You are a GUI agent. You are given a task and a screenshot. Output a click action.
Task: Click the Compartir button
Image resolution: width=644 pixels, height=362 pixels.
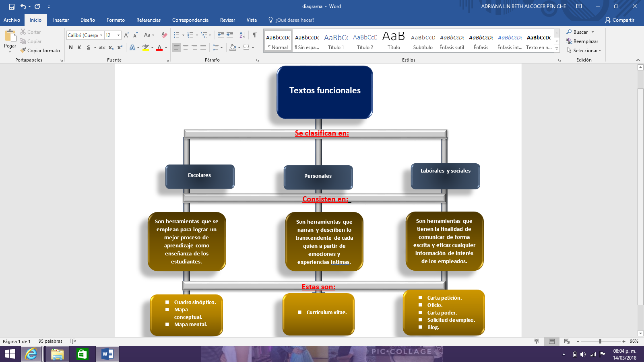(621, 20)
